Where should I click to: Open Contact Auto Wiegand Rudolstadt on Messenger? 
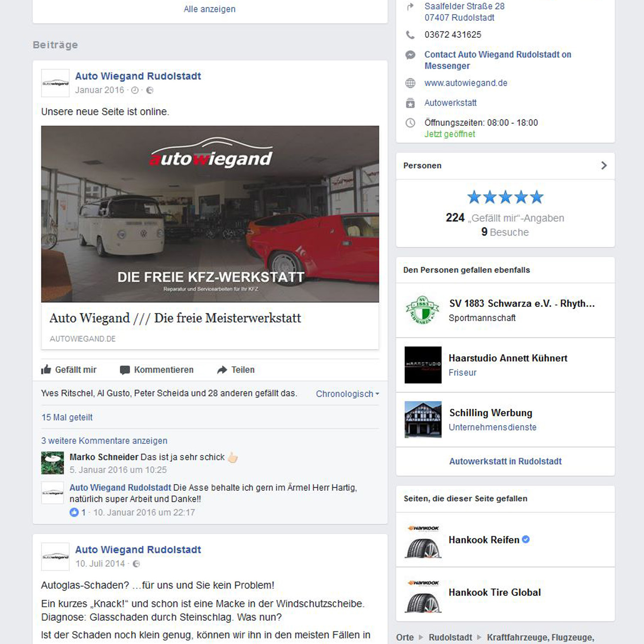498,60
